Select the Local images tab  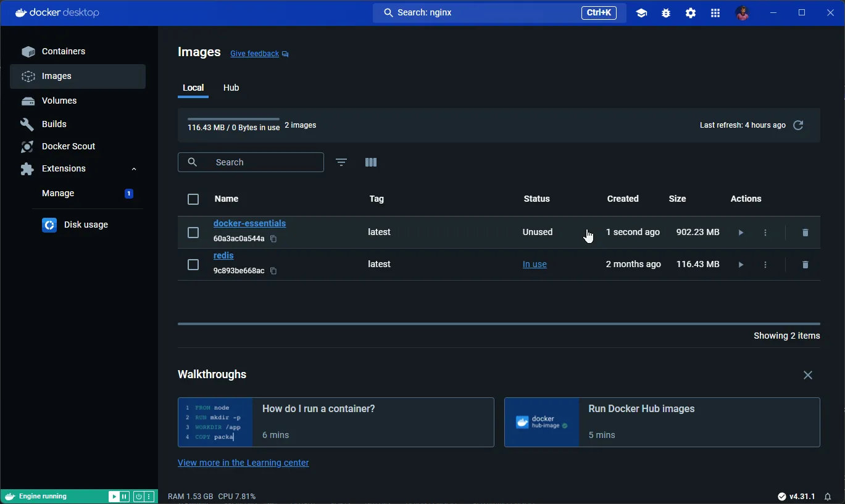point(193,88)
